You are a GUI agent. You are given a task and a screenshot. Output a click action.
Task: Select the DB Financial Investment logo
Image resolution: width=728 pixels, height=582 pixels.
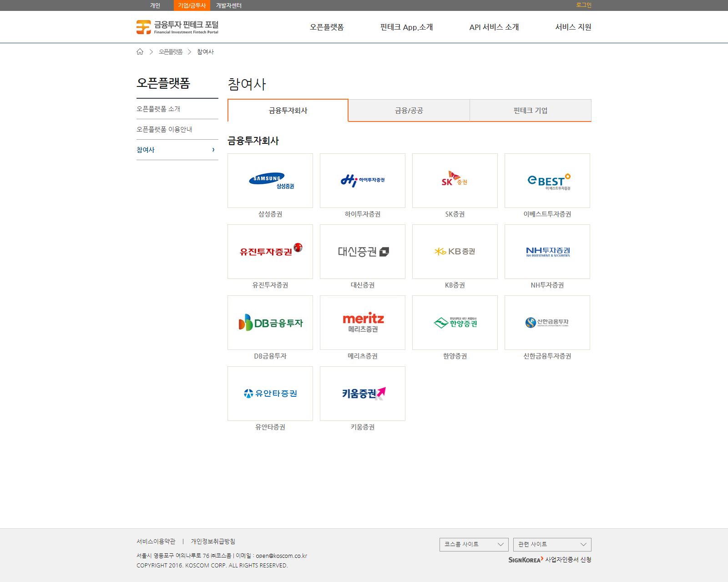[270, 323]
